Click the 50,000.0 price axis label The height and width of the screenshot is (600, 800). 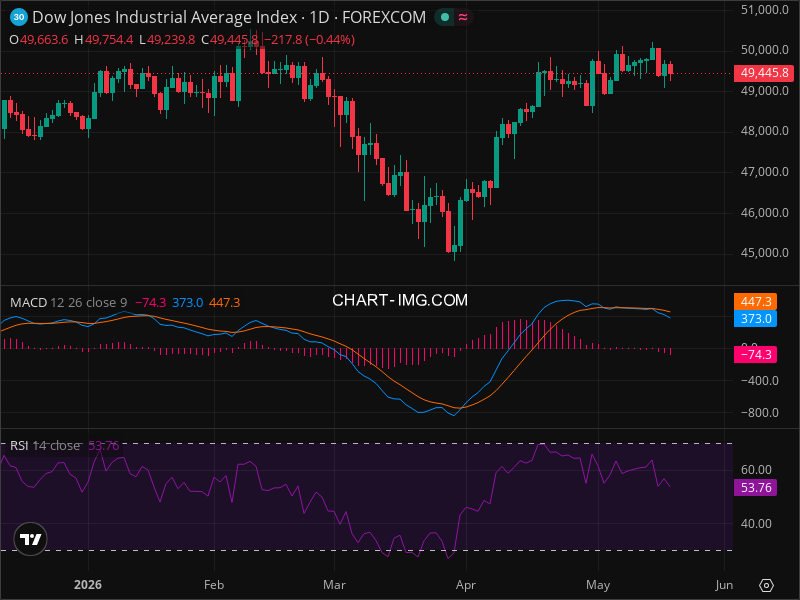[764, 50]
